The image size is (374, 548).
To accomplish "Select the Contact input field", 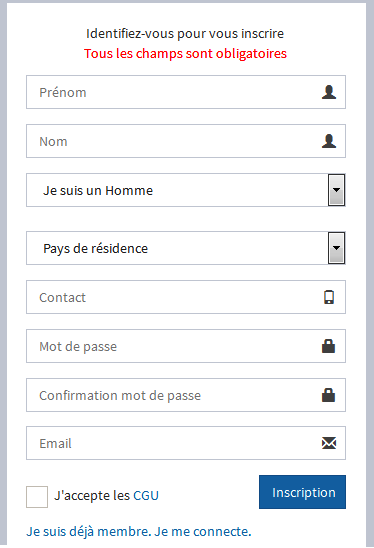I will click(186, 297).
